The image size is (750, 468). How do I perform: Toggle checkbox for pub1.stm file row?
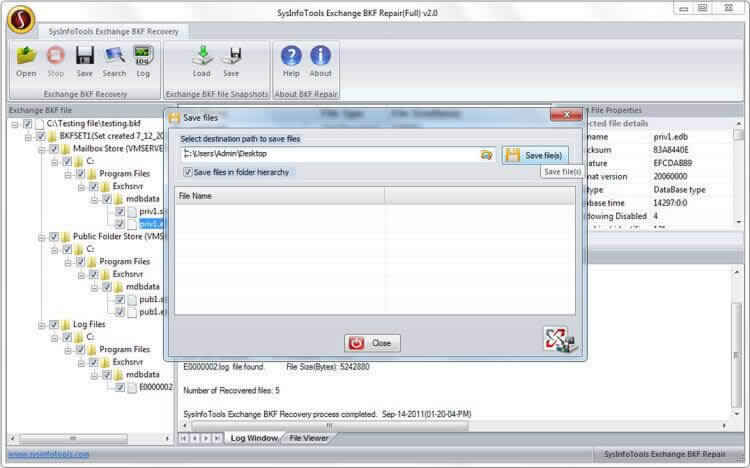click(x=120, y=300)
